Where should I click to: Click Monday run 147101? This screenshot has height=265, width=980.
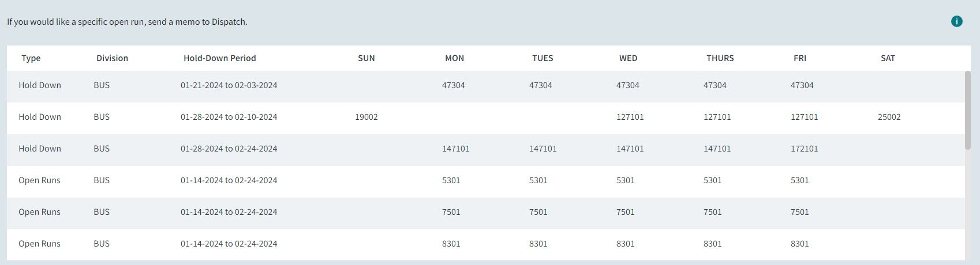pyautogui.click(x=455, y=149)
